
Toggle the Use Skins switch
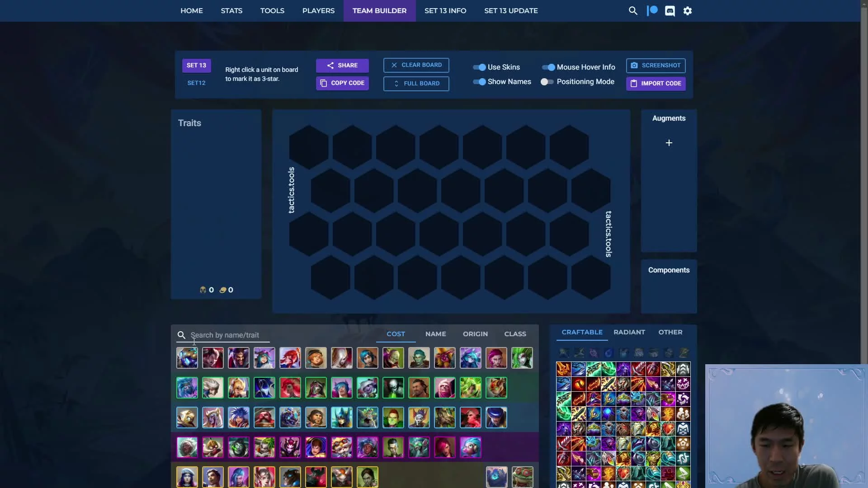(x=479, y=67)
